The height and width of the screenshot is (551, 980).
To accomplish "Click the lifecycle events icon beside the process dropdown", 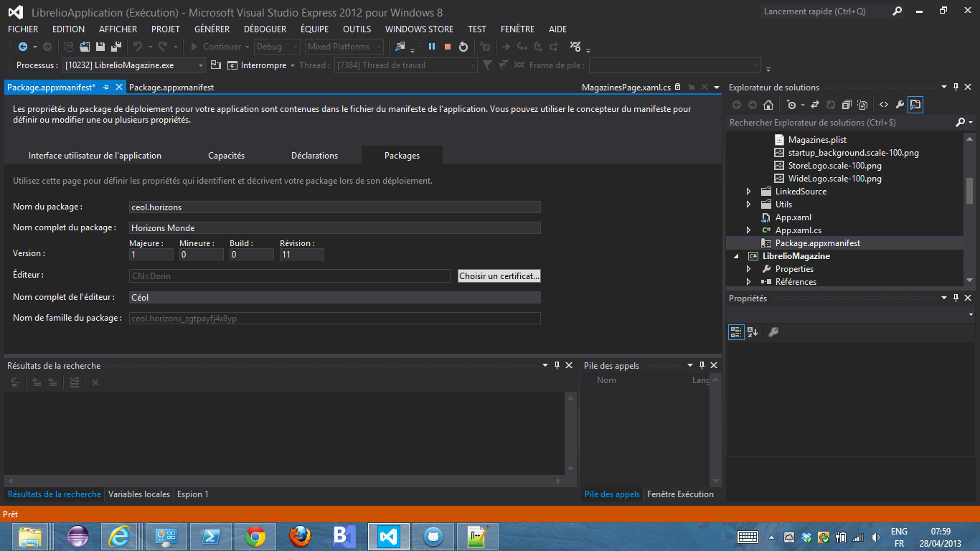I will pyautogui.click(x=215, y=65).
